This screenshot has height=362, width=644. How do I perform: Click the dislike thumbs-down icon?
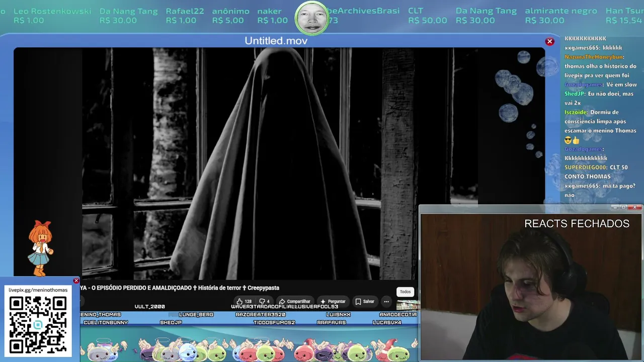tap(262, 302)
